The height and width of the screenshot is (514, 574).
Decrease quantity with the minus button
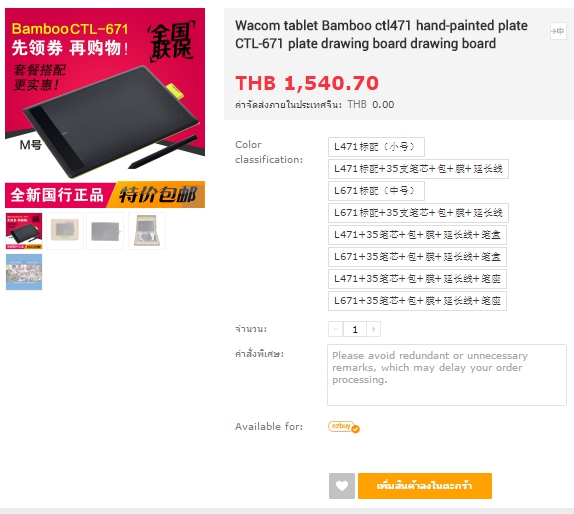click(x=335, y=329)
